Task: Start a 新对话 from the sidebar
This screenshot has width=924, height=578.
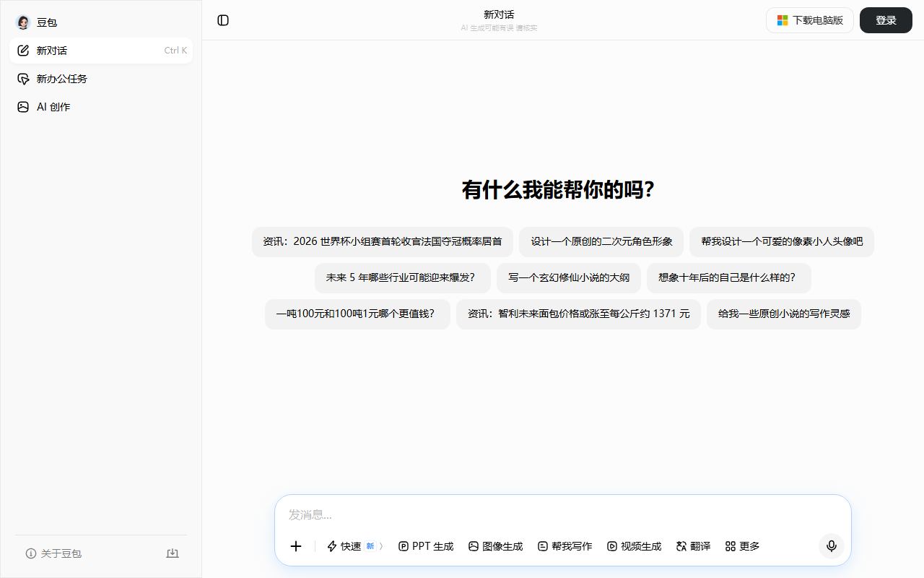Action: click(101, 51)
